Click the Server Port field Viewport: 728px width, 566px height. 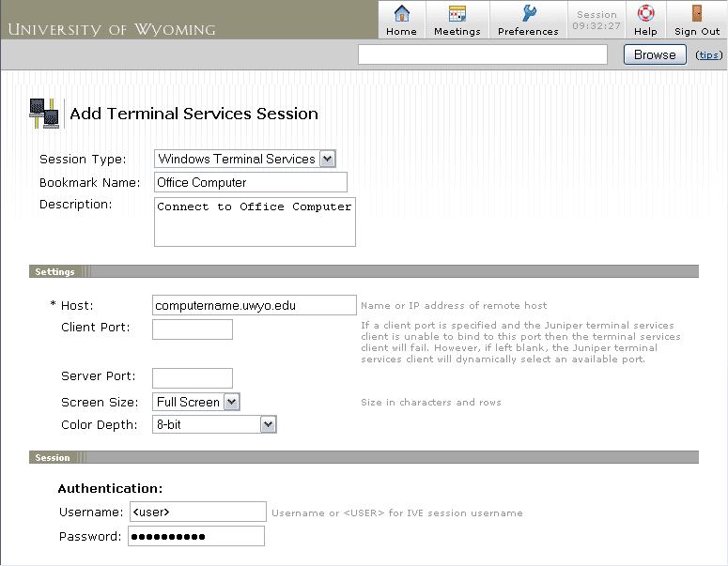[193, 378]
